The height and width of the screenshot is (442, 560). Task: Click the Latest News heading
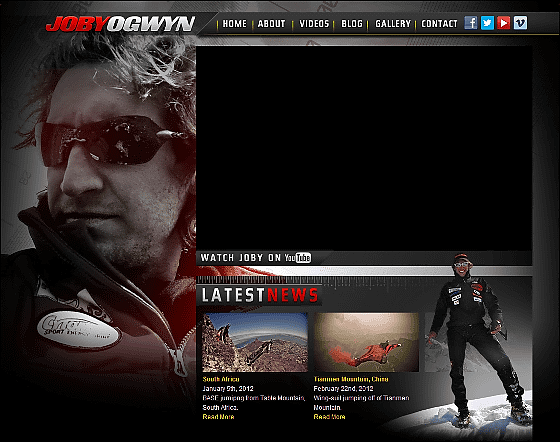[x=260, y=295]
